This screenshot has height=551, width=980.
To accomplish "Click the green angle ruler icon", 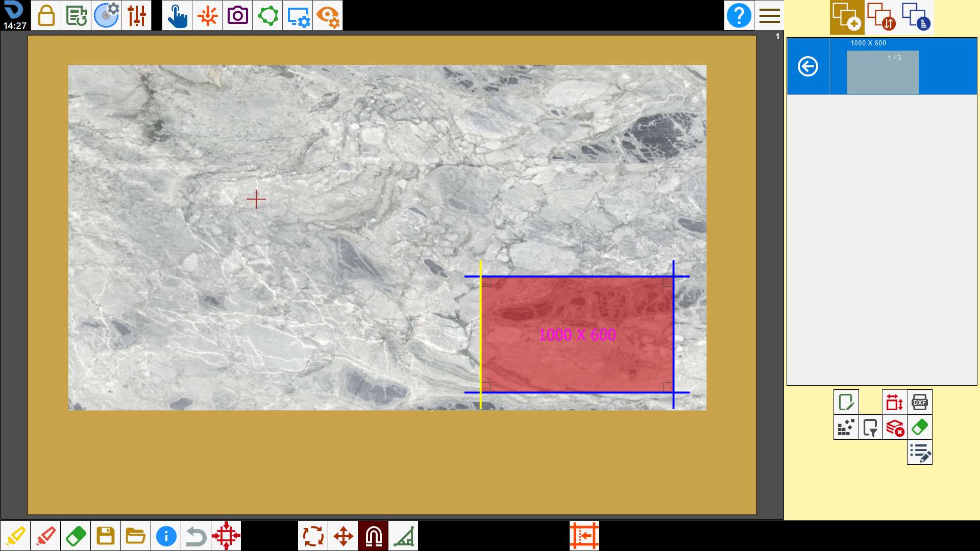I will pyautogui.click(x=403, y=536).
